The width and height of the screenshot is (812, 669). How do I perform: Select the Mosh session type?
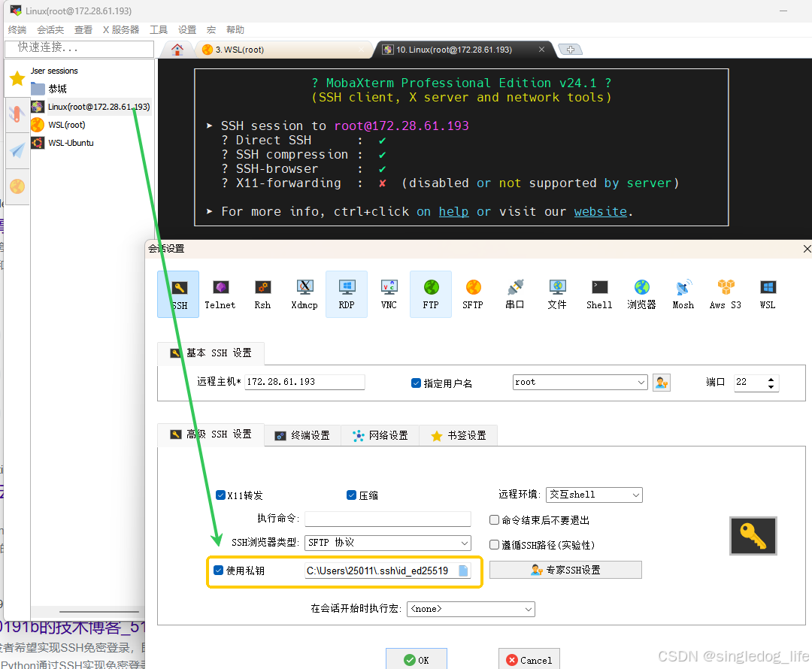[x=683, y=294]
